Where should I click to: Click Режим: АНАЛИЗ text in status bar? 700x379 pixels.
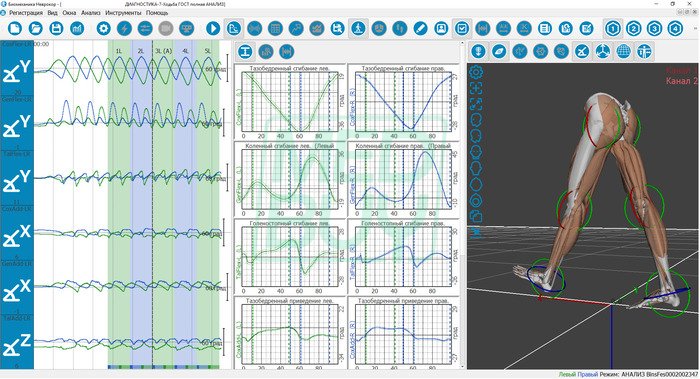pos(622,375)
